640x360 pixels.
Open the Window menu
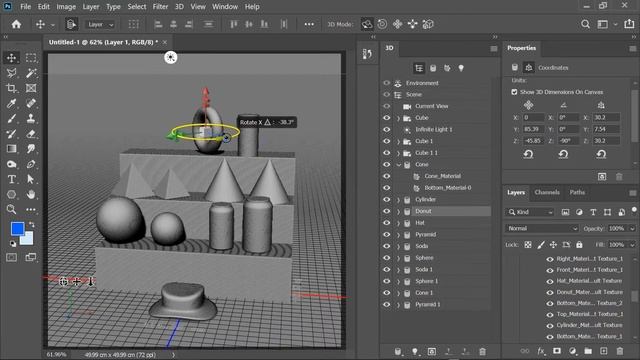(224, 7)
